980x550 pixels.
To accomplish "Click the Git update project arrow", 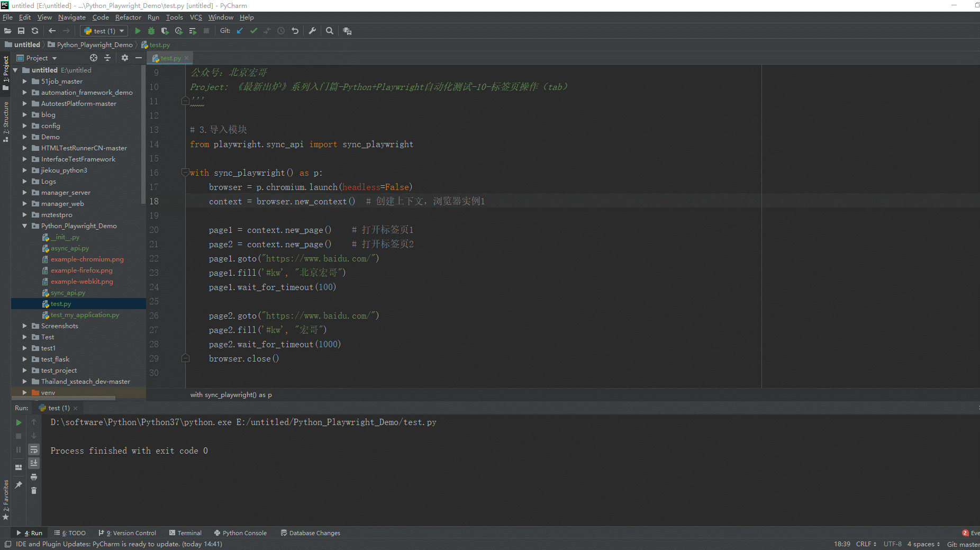I will tap(240, 31).
